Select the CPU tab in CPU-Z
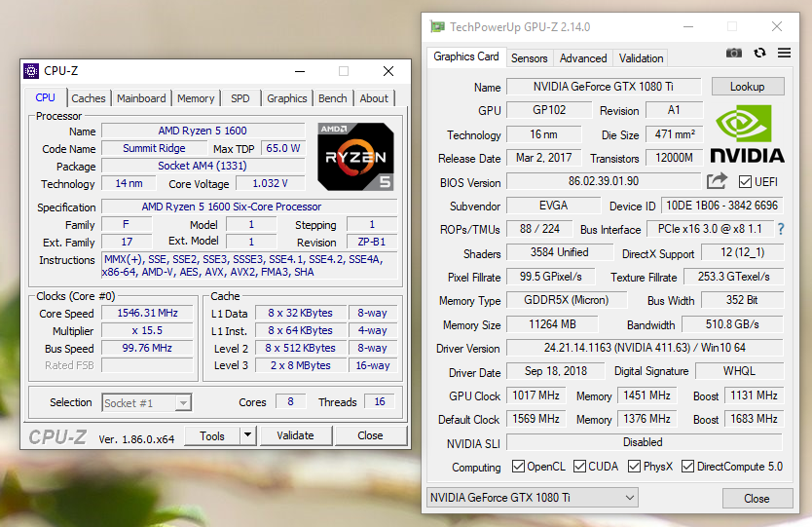 coord(46,97)
